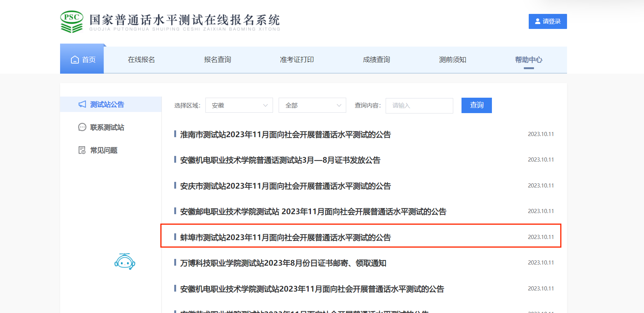Screen dimensions: 644x313
Task: Click the chat bubble icon for 联系测试站
Action: pos(82,127)
